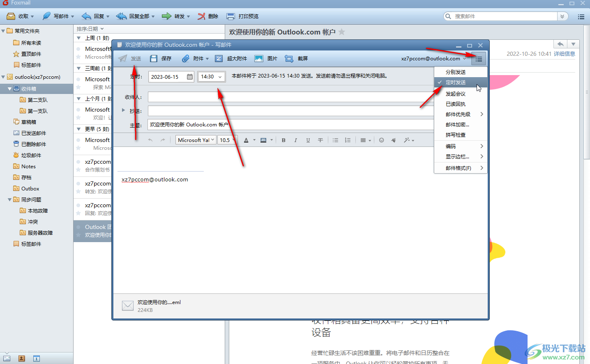The image size is (590, 364).
Task: Open 编码 submenu
Action: point(461,147)
